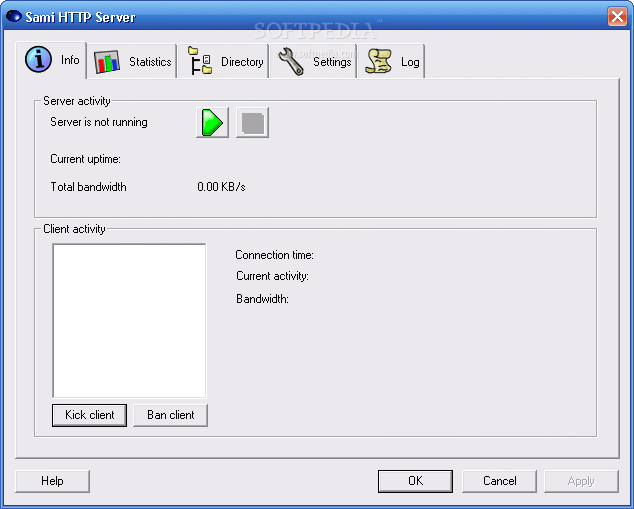The image size is (634, 509).
Task: Switch to the Statistics tab
Action: click(132, 61)
